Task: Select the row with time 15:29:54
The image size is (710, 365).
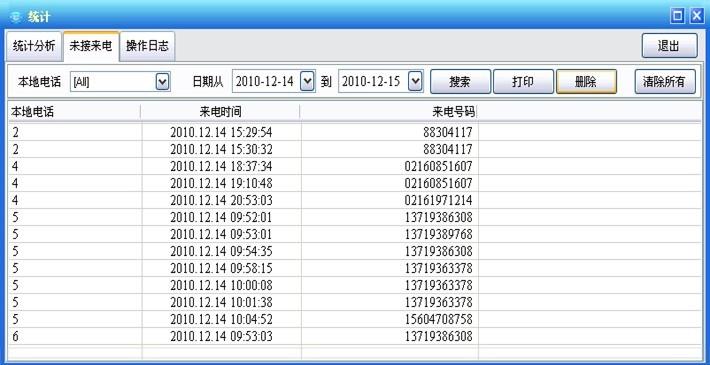Action: point(355,132)
